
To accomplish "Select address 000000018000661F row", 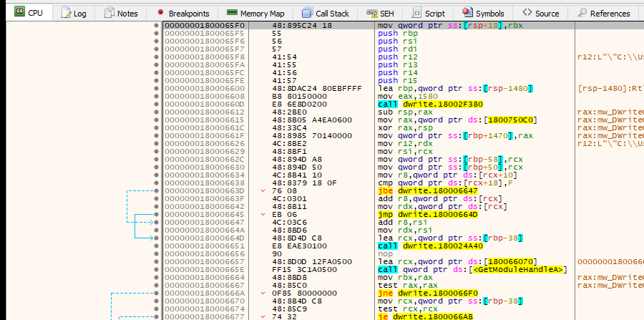I will [205, 135].
